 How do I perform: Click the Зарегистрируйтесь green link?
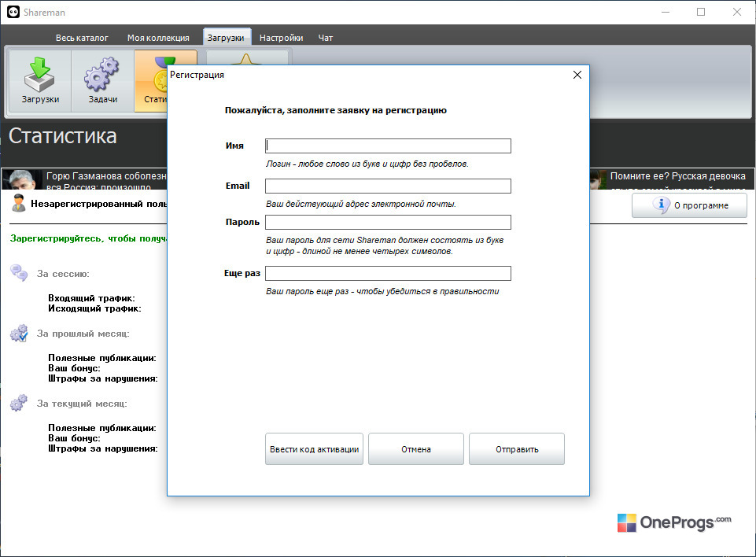[88, 238]
